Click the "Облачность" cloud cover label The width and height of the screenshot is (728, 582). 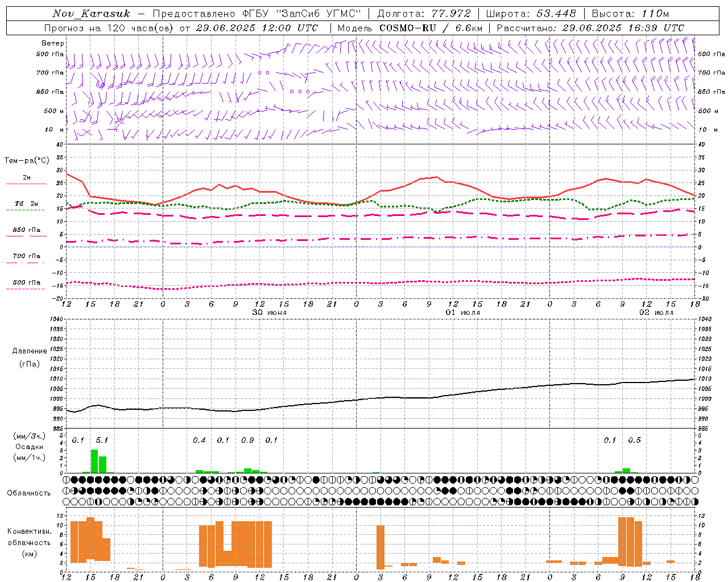click(x=29, y=493)
